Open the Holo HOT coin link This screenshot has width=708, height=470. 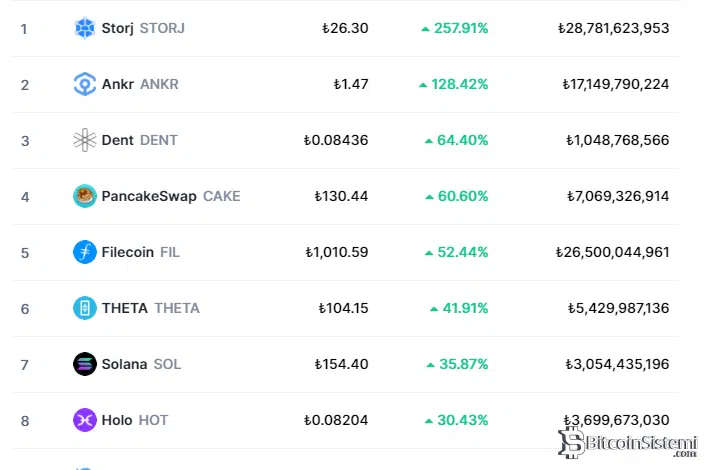coord(135,420)
